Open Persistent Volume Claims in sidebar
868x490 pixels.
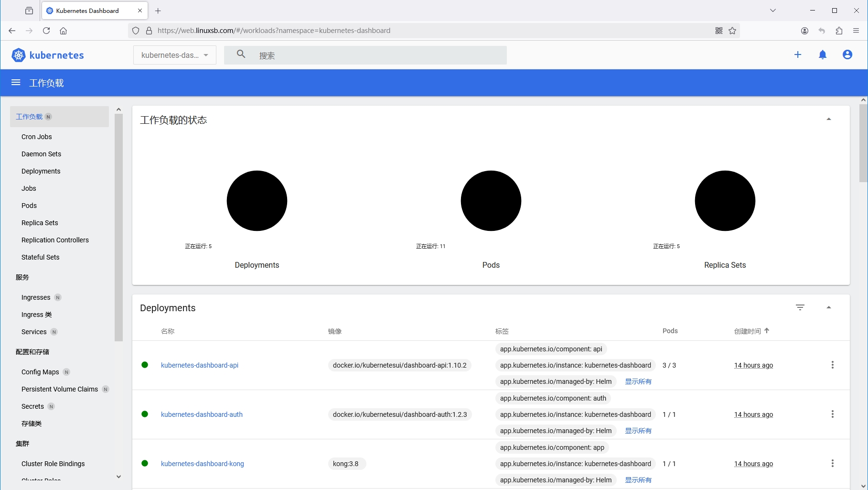60,389
